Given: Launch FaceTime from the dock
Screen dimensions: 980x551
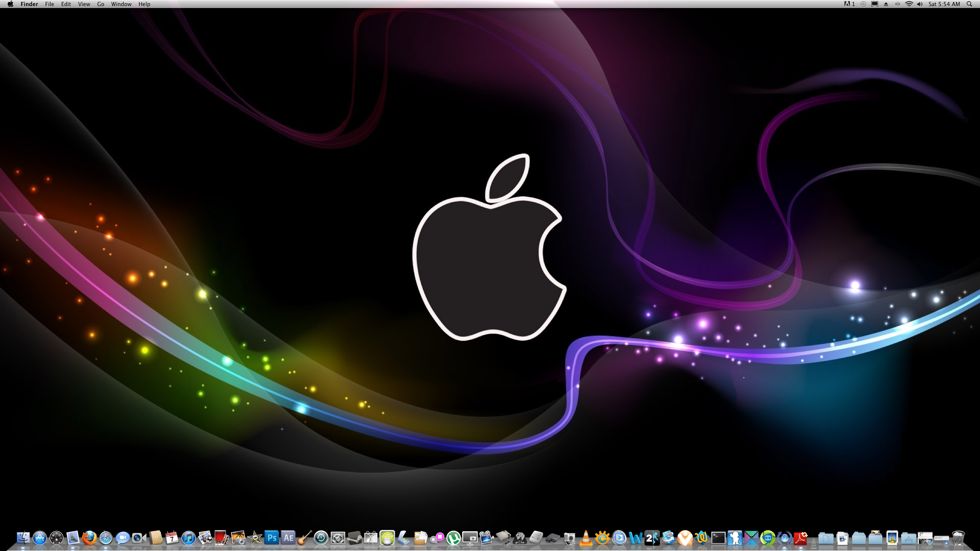Looking at the screenshot, I should (139, 538).
